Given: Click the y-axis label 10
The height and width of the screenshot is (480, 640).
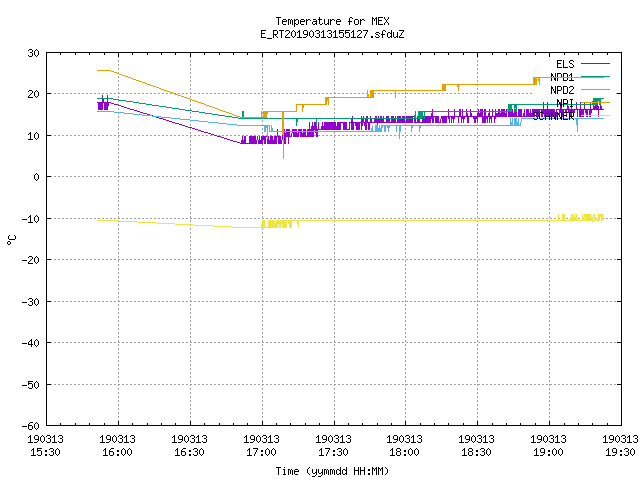Looking at the screenshot, I should [33, 136].
